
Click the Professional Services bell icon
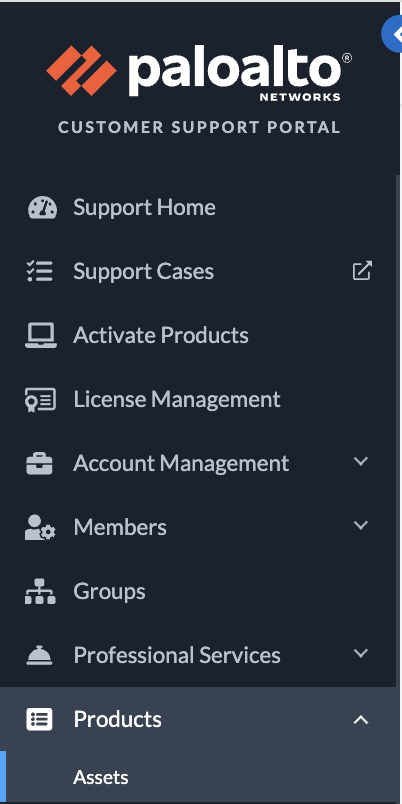click(x=39, y=655)
